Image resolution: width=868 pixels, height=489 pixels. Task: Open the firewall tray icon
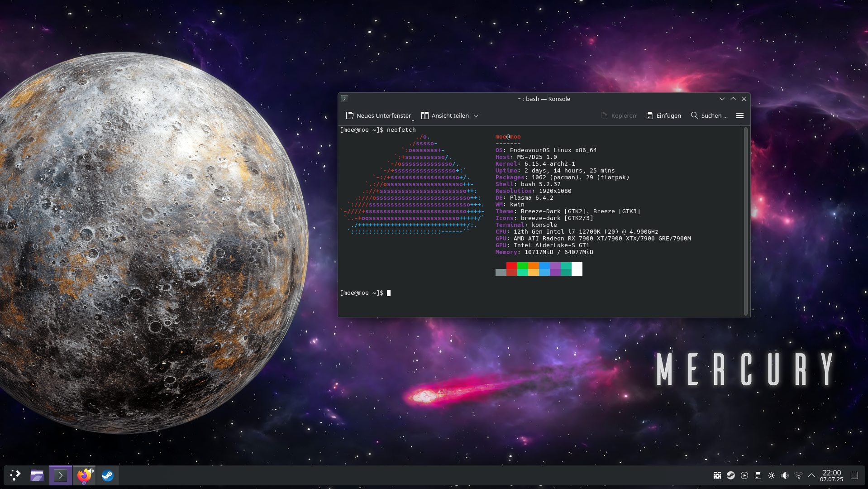[x=717, y=475]
